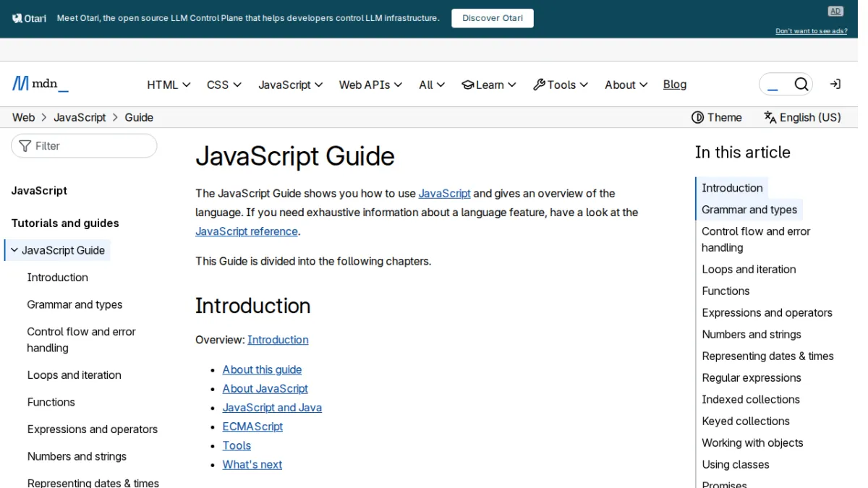Open the Theme switcher
This screenshot has width=868, height=488.
(717, 117)
